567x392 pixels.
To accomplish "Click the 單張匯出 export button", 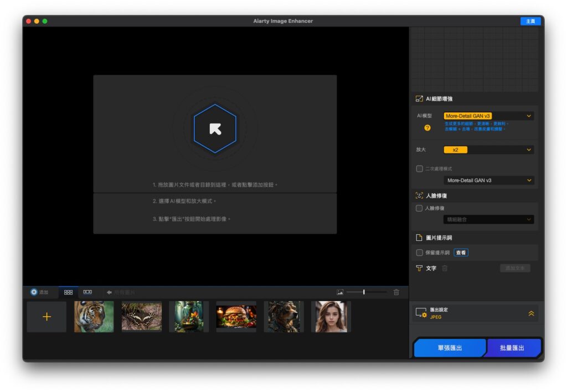I will pos(450,348).
